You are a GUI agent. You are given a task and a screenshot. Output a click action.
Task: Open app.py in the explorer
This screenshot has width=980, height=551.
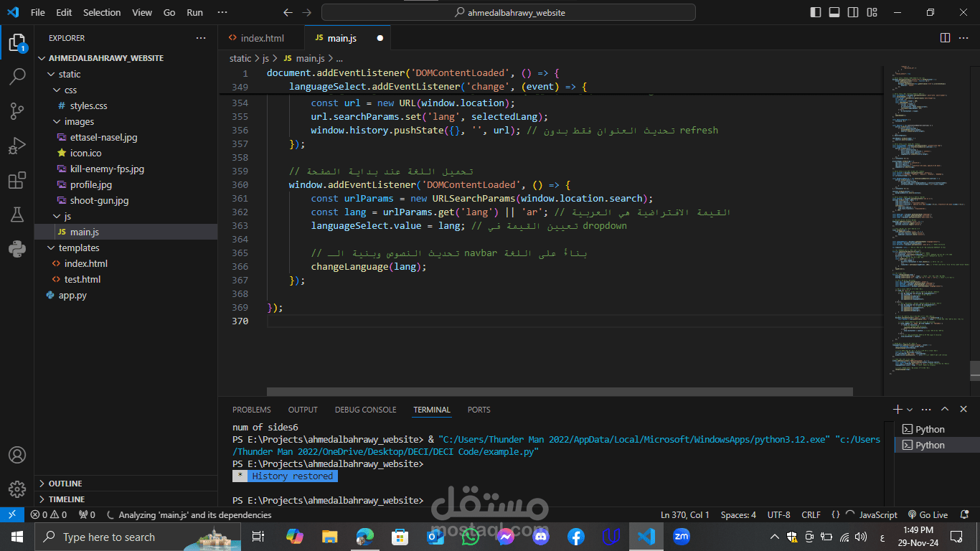point(72,295)
